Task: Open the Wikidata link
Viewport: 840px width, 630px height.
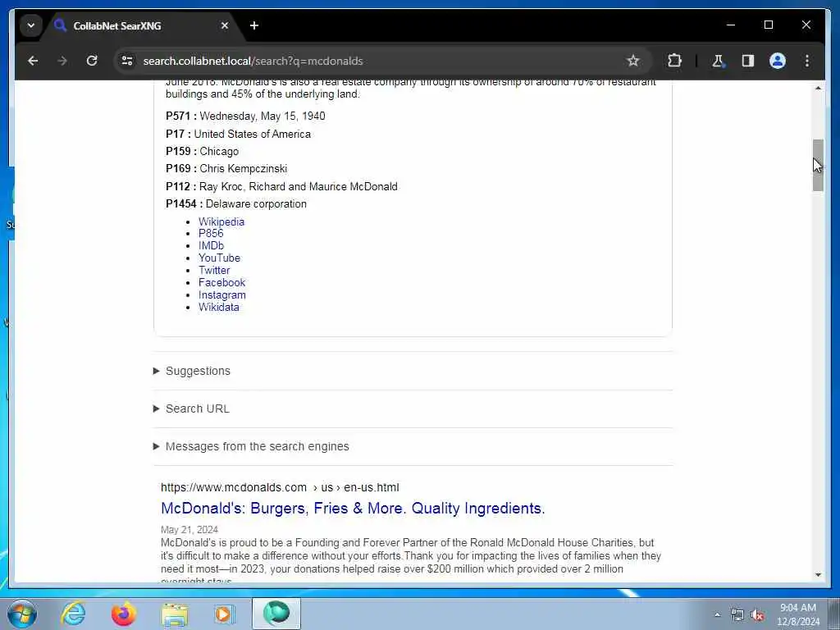Action: pyautogui.click(x=218, y=308)
